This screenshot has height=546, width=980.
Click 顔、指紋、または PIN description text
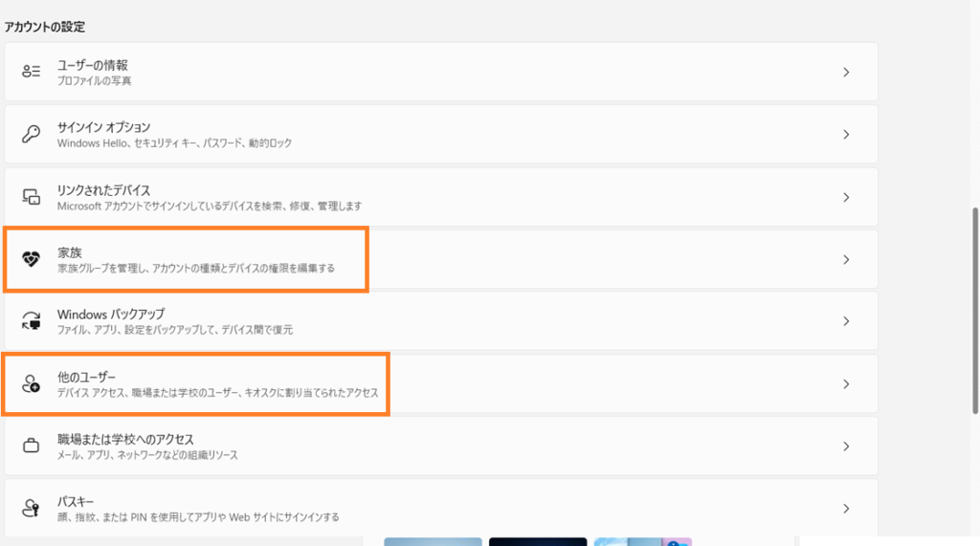pos(198,517)
